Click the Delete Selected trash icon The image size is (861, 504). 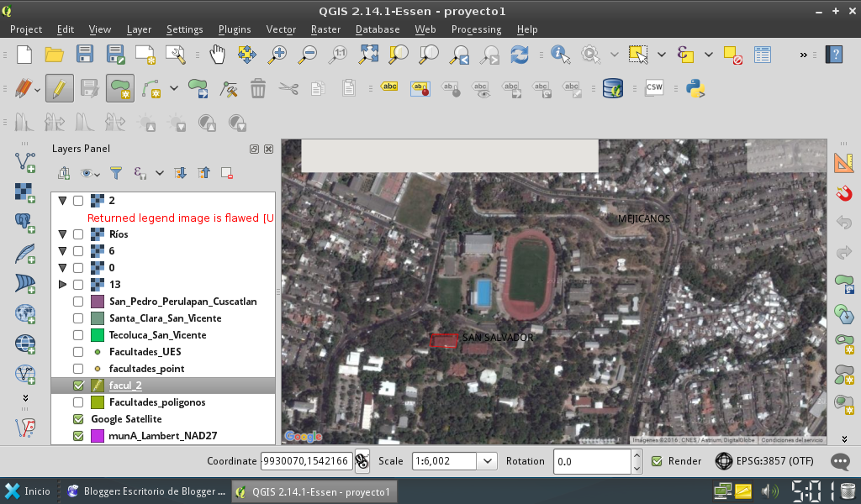pyautogui.click(x=258, y=87)
